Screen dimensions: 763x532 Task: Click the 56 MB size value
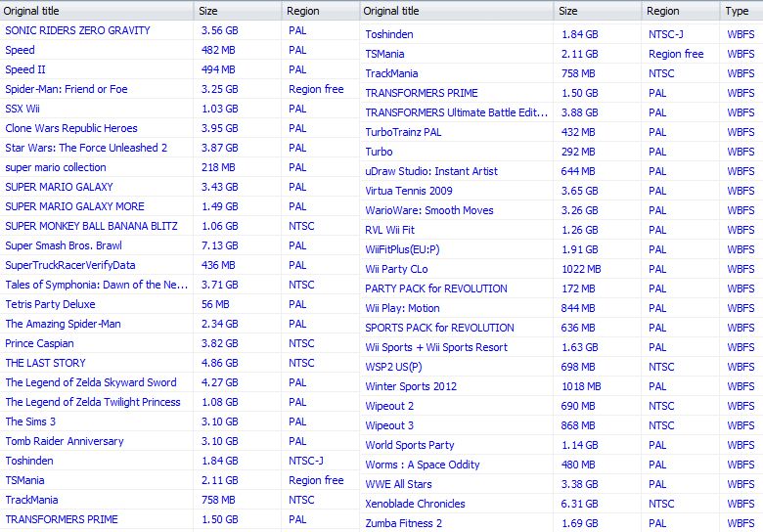(215, 304)
